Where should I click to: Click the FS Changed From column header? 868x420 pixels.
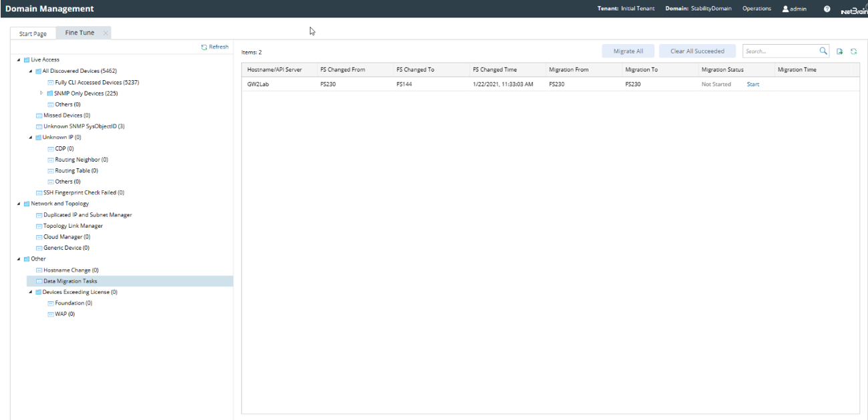[x=353, y=69]
